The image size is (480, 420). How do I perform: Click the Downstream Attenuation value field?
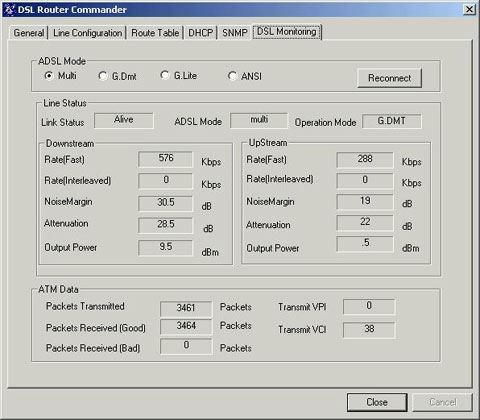166,225
